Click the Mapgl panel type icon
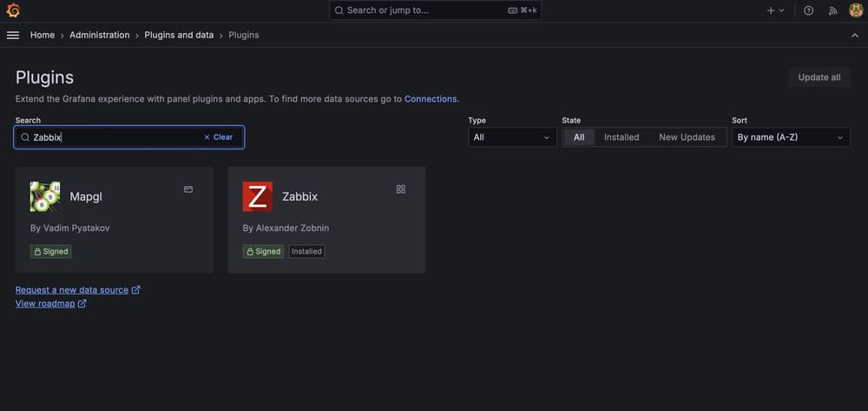The width and height of the screenshot is (868, 411). (188, 189)
